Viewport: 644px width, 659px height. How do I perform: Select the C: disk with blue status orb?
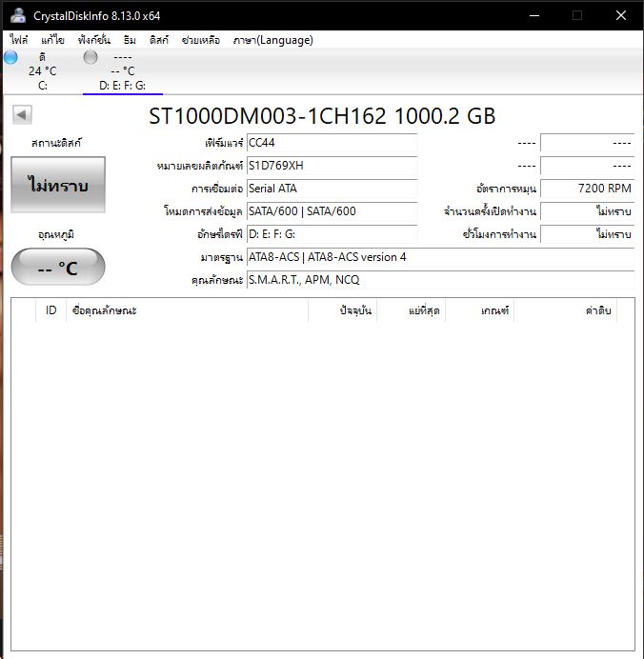(x=10, y=57)
